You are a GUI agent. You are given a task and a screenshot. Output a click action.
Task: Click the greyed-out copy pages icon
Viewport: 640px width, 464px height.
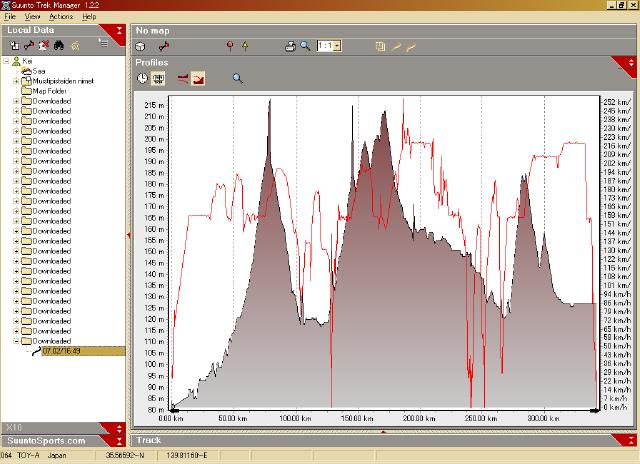pos(380,47)
